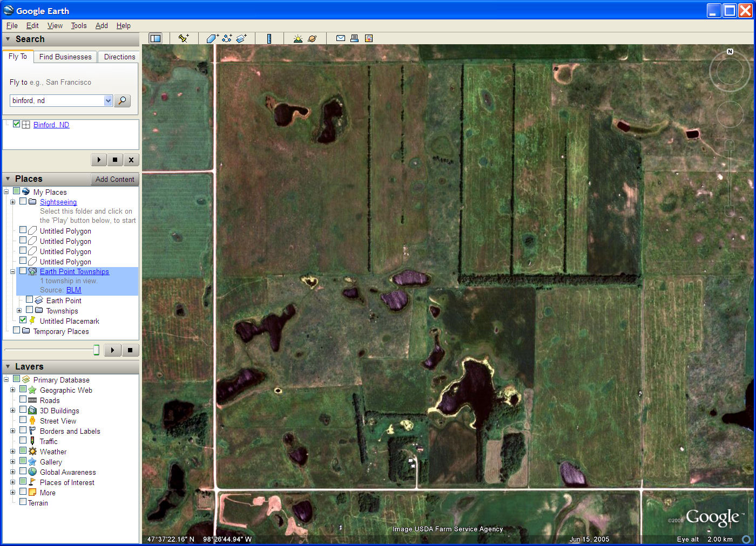Screen dimensions: 756x546
Task: Click the Places opacity slider handle
Action: pos(96,350)
